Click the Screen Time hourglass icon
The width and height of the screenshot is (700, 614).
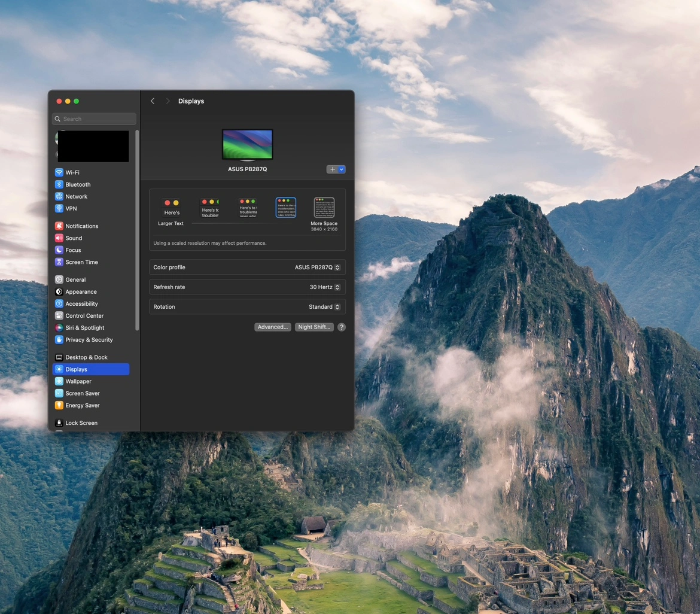[59, 262]
